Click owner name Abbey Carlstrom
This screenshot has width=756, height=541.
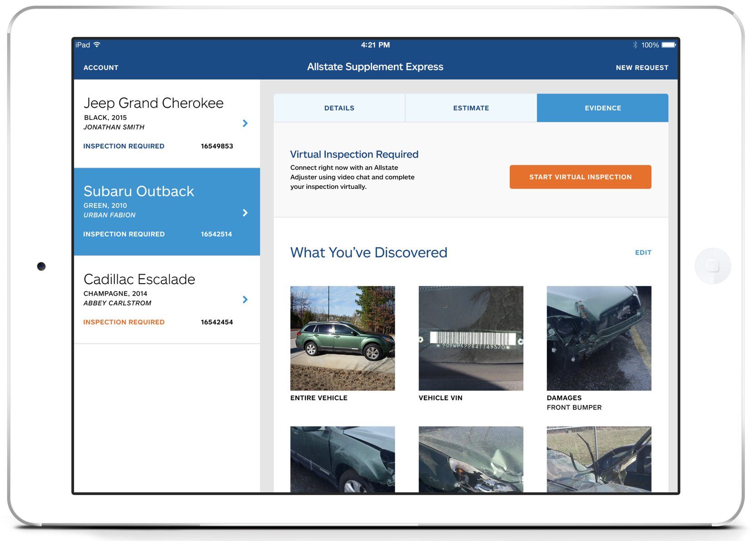(x=117, y=303)
